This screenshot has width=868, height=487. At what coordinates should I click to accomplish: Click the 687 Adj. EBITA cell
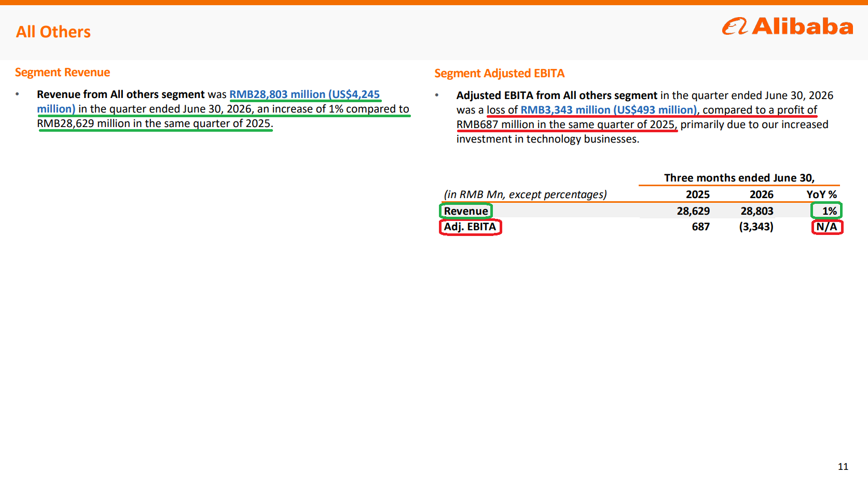click(701, 227)
